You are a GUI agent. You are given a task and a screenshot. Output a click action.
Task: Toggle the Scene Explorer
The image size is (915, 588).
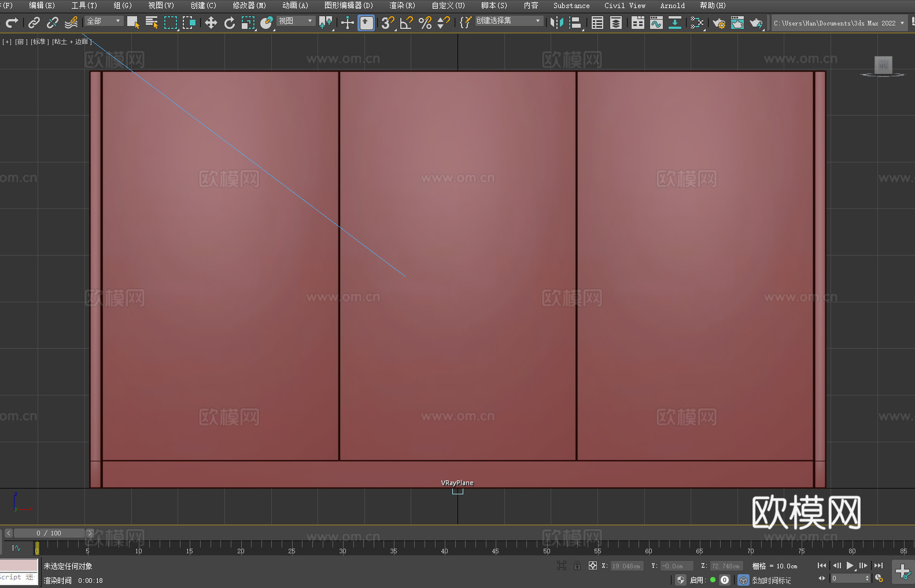(597, 23)
